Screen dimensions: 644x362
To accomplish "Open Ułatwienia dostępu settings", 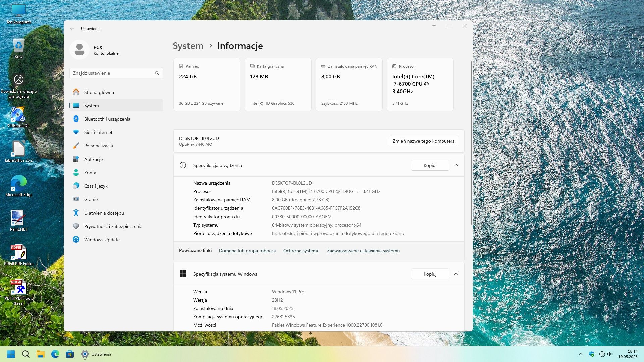I will click(116, 213).
